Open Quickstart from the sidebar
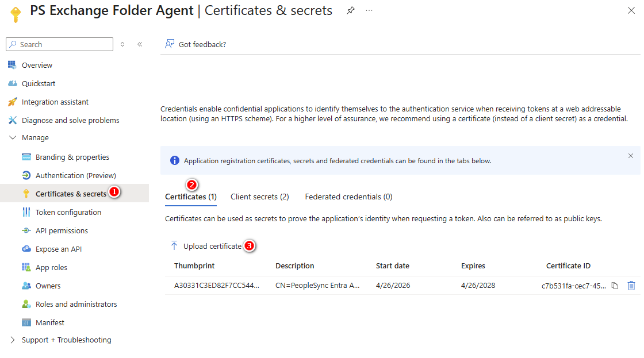Image resolution: width=644 pixels, height=358 pixels. [x=39, y=84]
